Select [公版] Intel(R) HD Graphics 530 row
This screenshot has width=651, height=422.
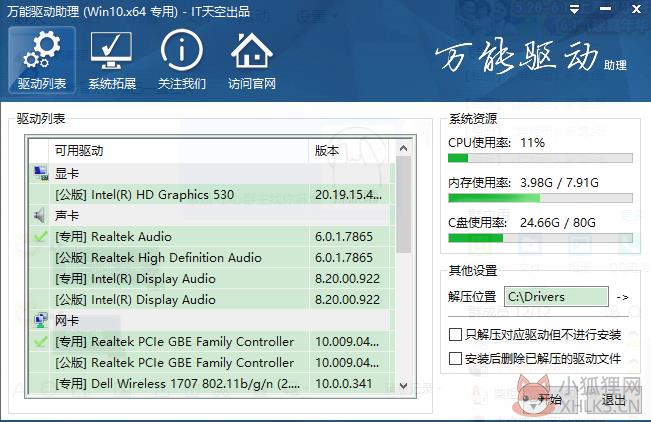tap(212, 194)
